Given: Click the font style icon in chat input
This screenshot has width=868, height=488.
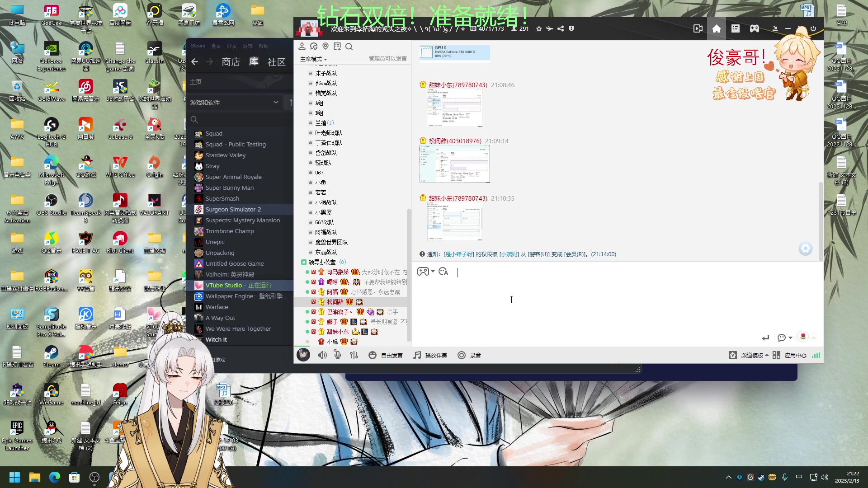Looking at the screenshot, I should click(x=443, y=272).
